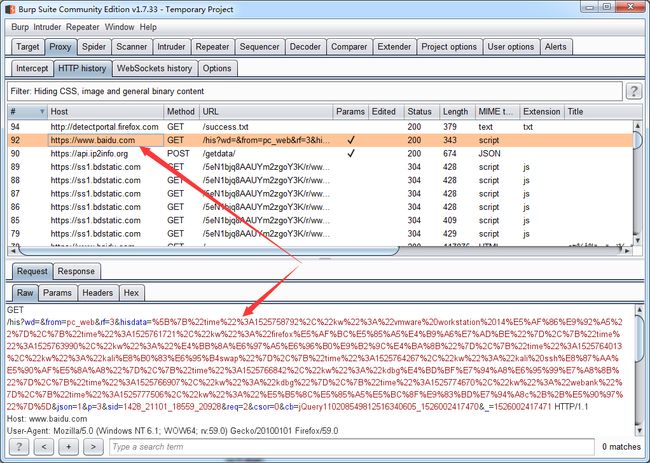
Task: Open the Comparer tab
Action: point(349,47)
